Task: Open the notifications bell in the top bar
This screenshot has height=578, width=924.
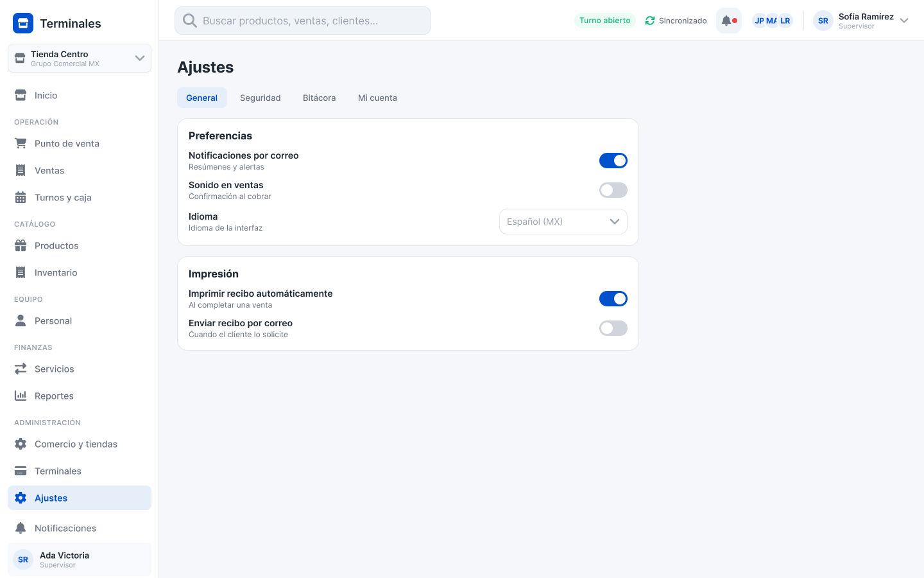Action: click(729, 21)
